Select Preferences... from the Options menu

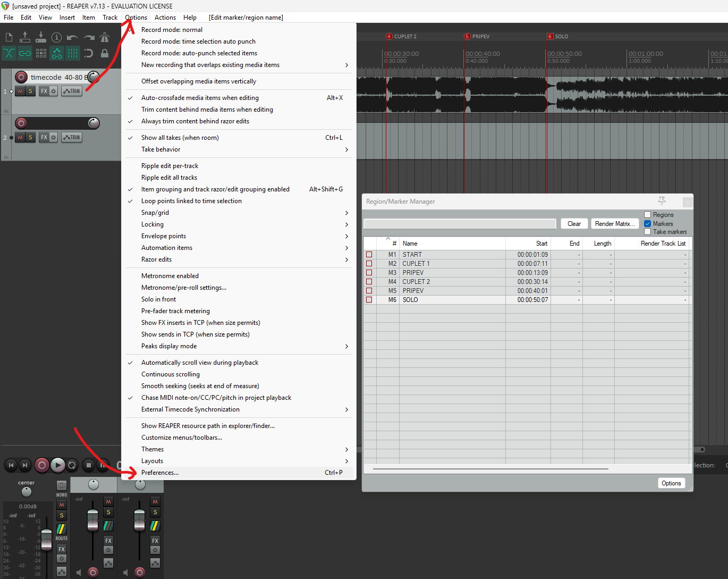coord(239,473)
